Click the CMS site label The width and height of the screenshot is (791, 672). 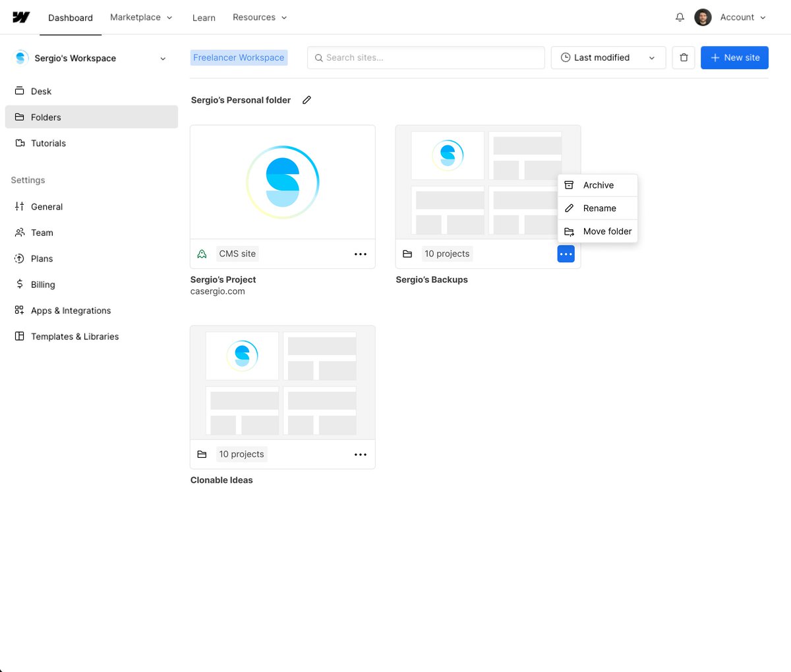point(237,254)
